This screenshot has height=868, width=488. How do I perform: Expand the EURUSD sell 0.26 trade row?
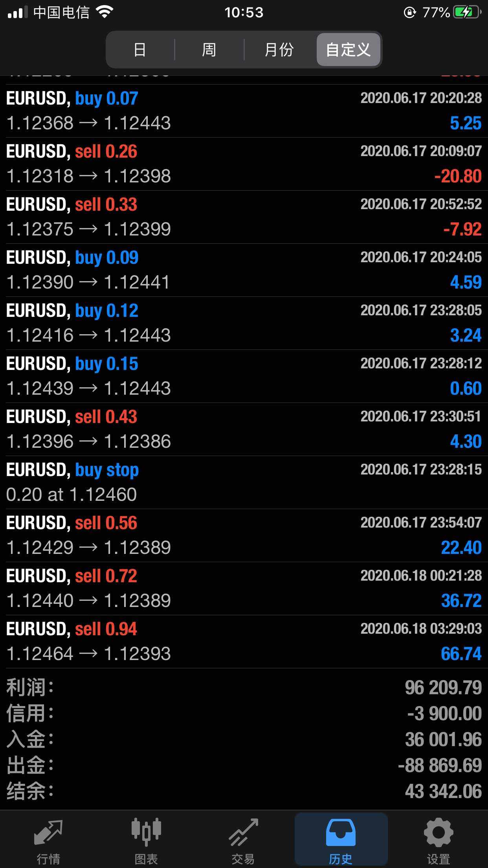coord(244,164)
